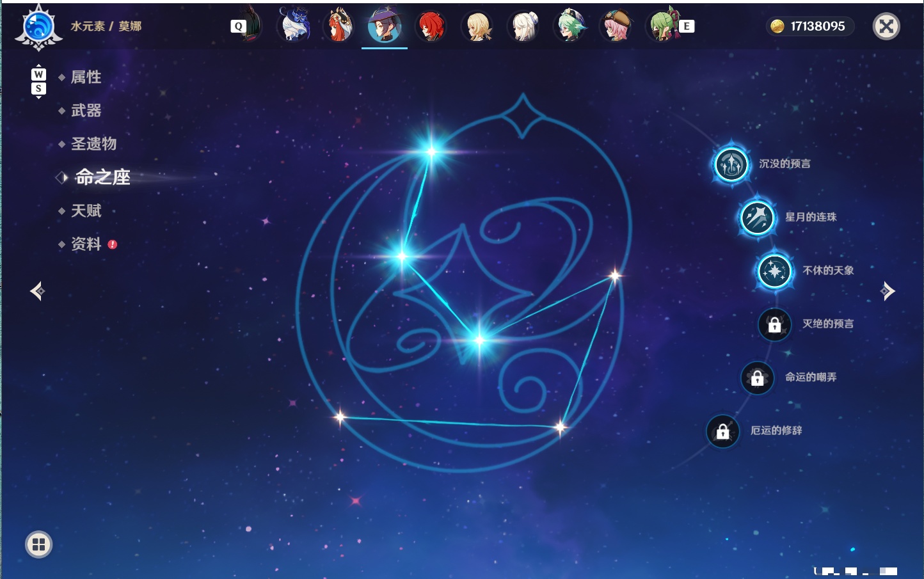
Task: Click the topmost glowing star of the constellation
Action: (431, 152)
